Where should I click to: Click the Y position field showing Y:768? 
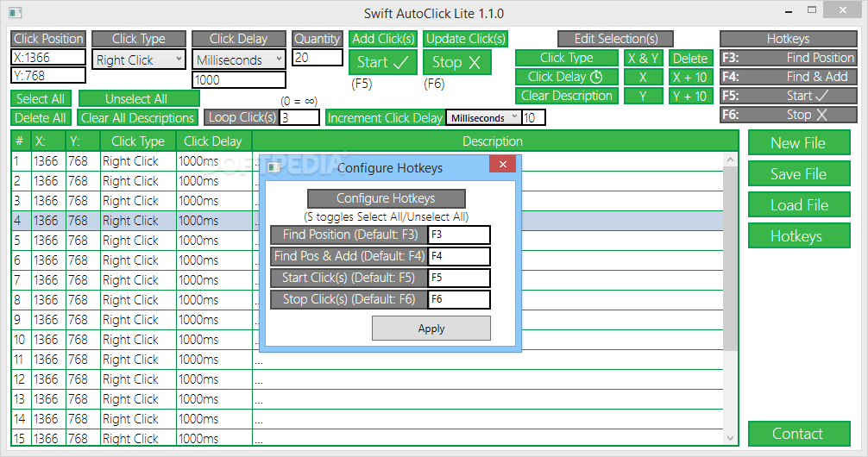coord(48,75)
